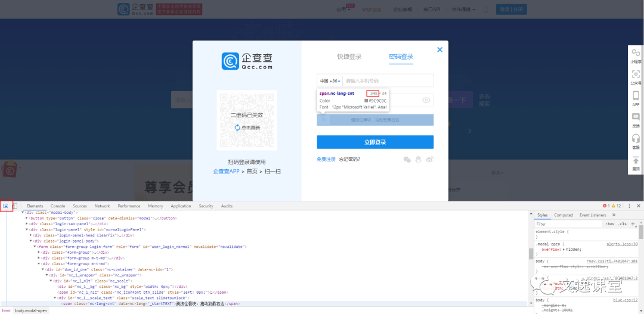
Task: Open the DevTools three-dot customize menu
Action: [629, 206]
